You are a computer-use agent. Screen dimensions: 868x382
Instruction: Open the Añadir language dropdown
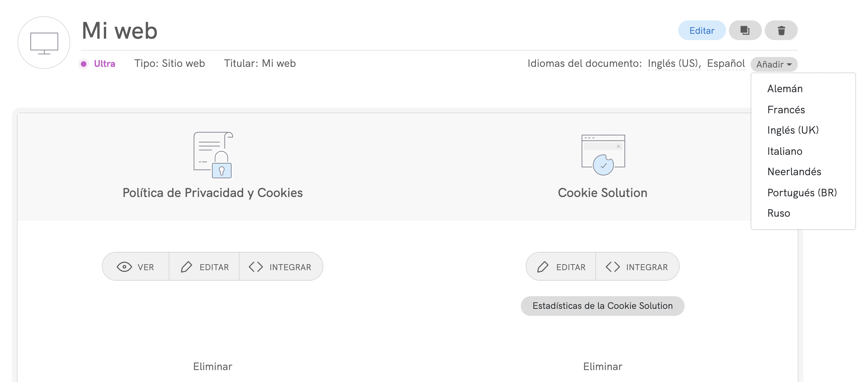(x=774, y=64)
